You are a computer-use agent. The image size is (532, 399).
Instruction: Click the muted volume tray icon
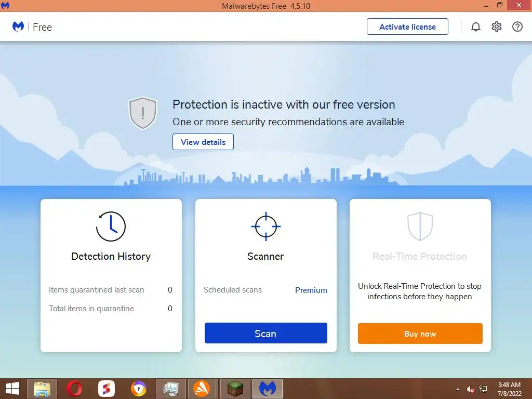tap(470, 389)
